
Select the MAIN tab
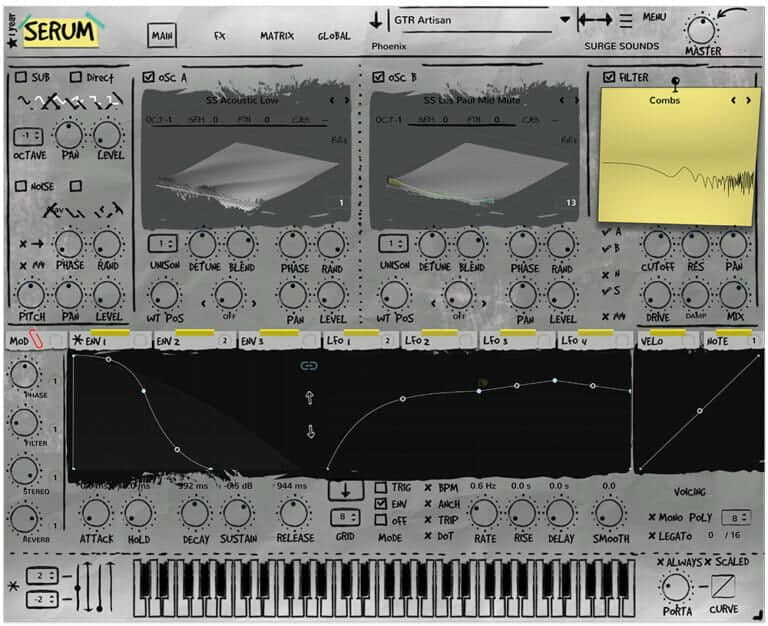pos(162,35)
